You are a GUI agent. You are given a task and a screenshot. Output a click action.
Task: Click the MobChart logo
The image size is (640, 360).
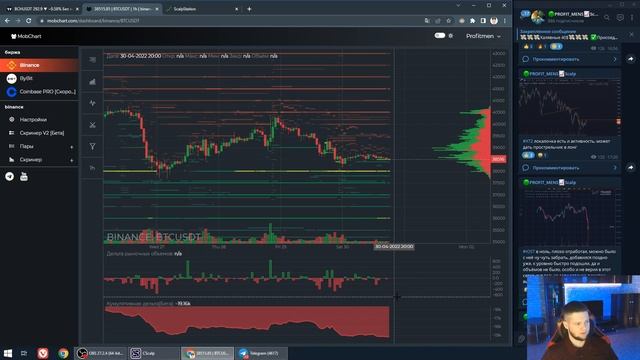(26, 36)
